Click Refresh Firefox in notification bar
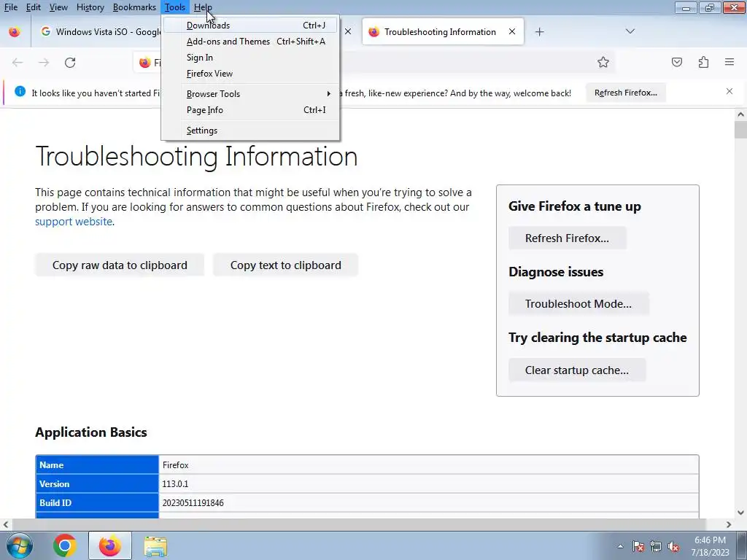 tap(625, 93)
